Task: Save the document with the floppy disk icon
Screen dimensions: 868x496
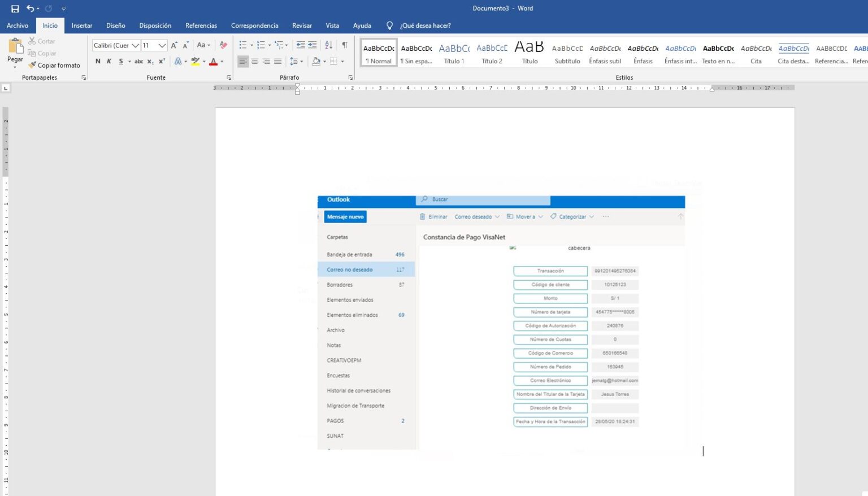Action: tap(15, 8)
